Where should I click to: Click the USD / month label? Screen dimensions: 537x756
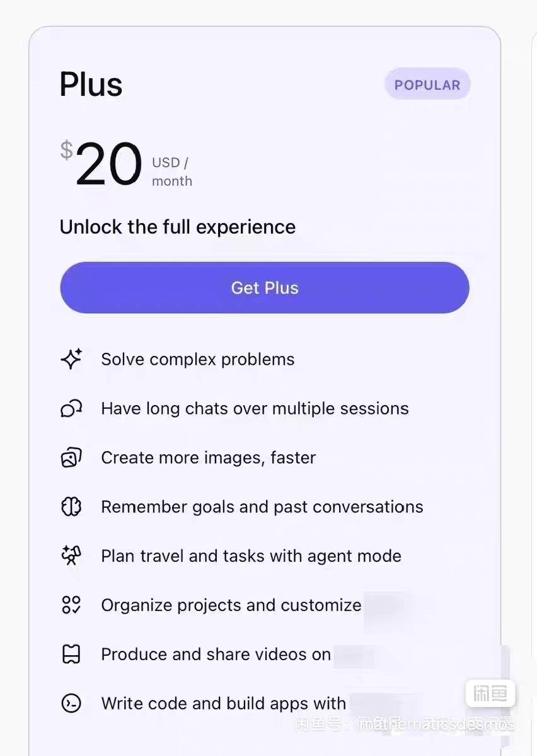coord(171,171)
